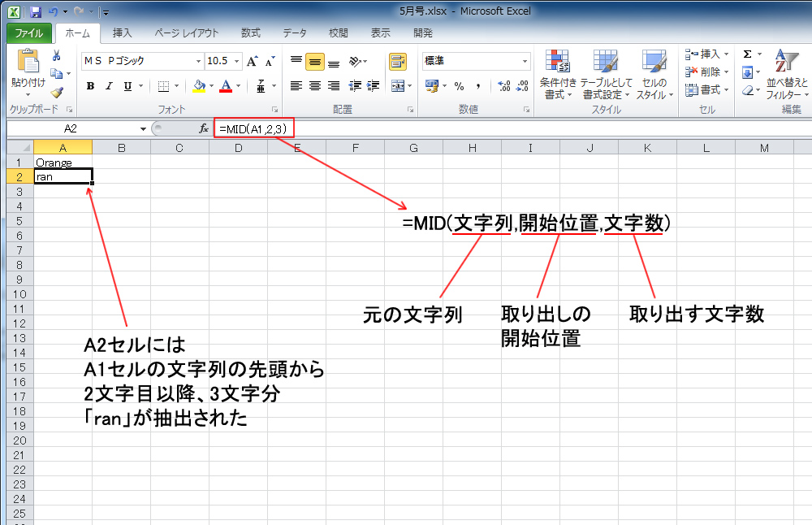
Task: Click the Format Painter brush icon
Action: 57,92
